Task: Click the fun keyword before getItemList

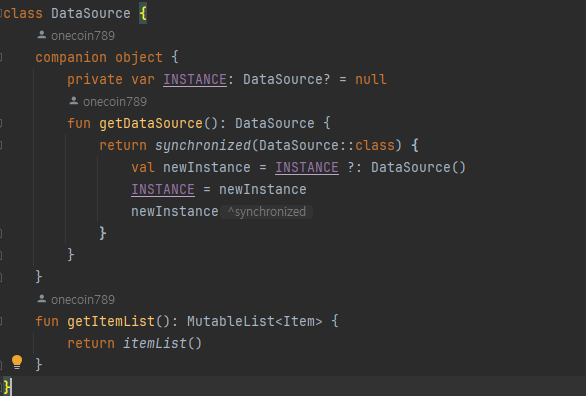Action: coord(47,321)
